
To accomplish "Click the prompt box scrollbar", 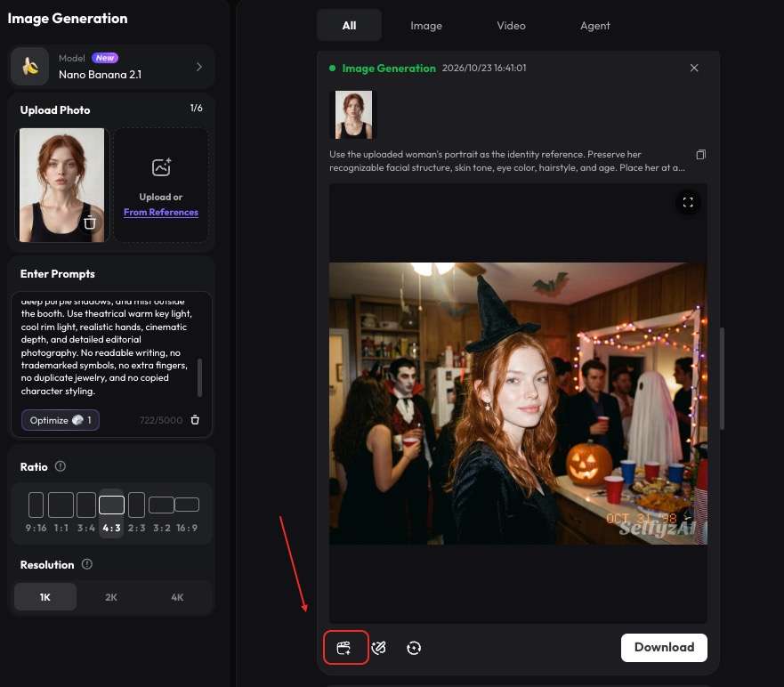I will pos(200,376).
